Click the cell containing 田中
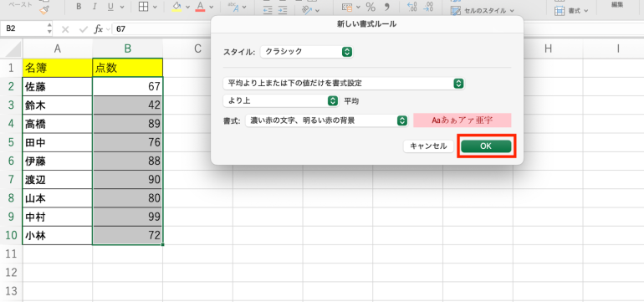The image size is (644, 302). click(x=58, y=142)
